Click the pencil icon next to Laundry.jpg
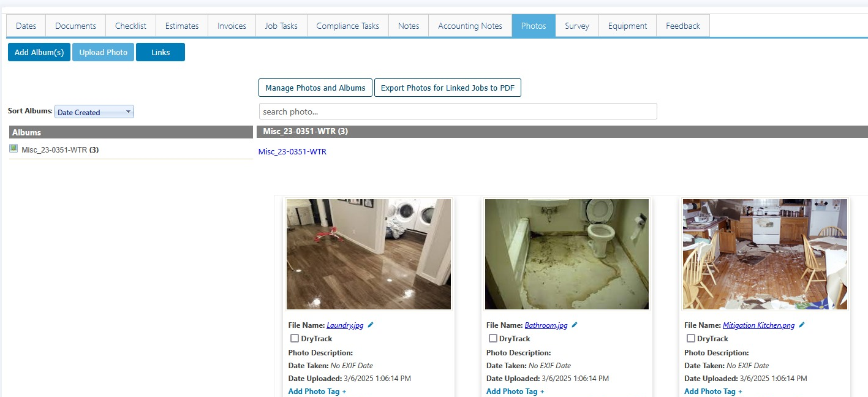868x397 pixels. click(x=371, y=325)
